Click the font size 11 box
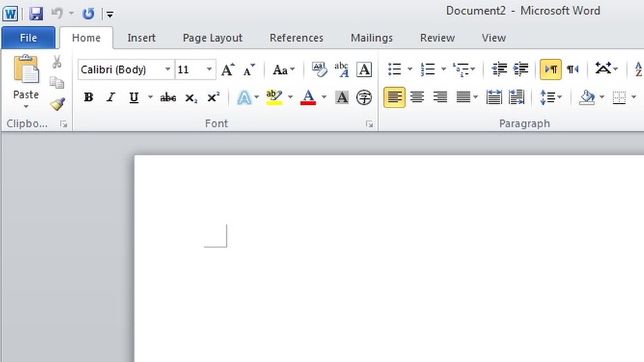 (190, 69)
